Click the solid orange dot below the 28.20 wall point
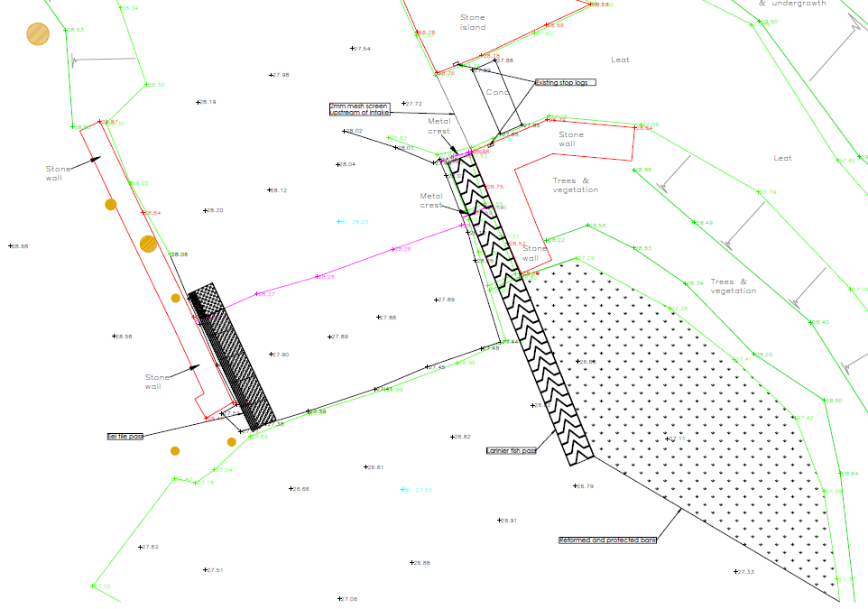Image resolution: width=868 pixels, height=609 pixels. pos(111,205)
